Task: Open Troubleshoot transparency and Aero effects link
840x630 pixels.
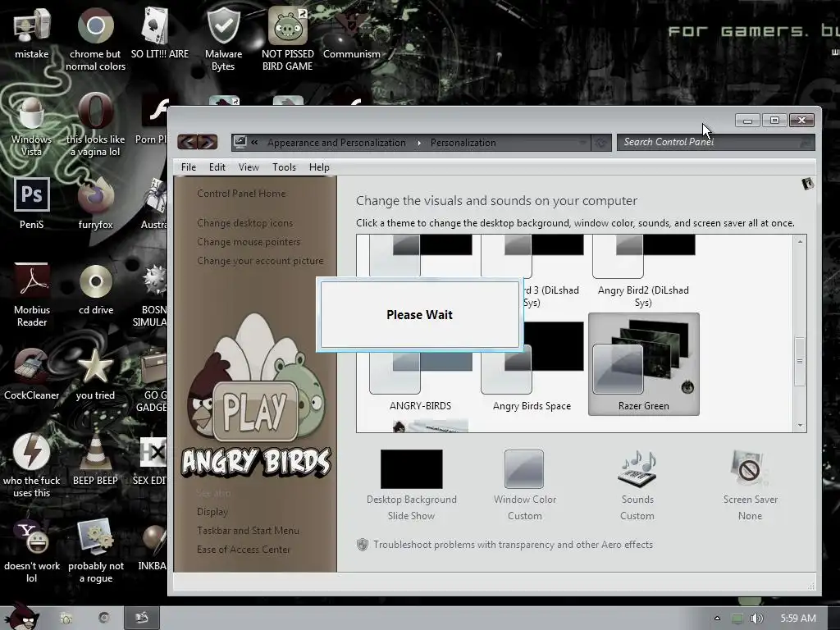Action: click(513, 545)
